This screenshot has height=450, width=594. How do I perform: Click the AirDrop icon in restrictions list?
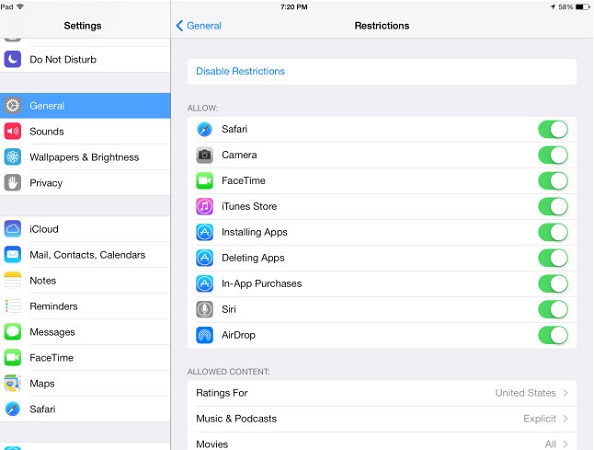point(205,335)
